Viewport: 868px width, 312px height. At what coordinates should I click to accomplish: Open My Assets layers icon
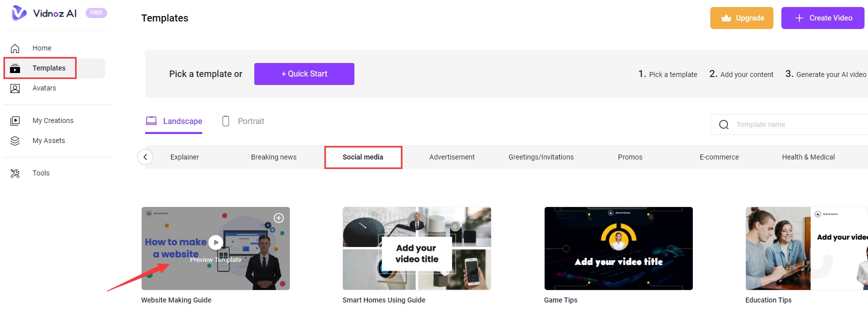(15, 141)
